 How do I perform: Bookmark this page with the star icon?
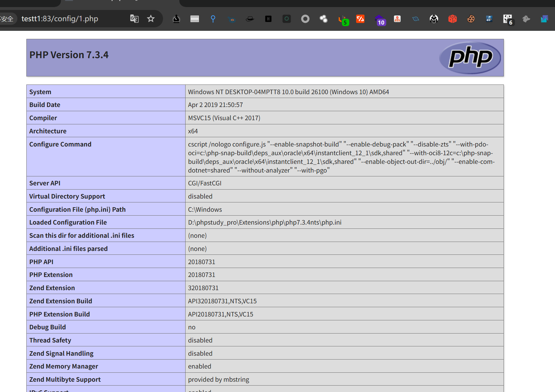point(151,19)
